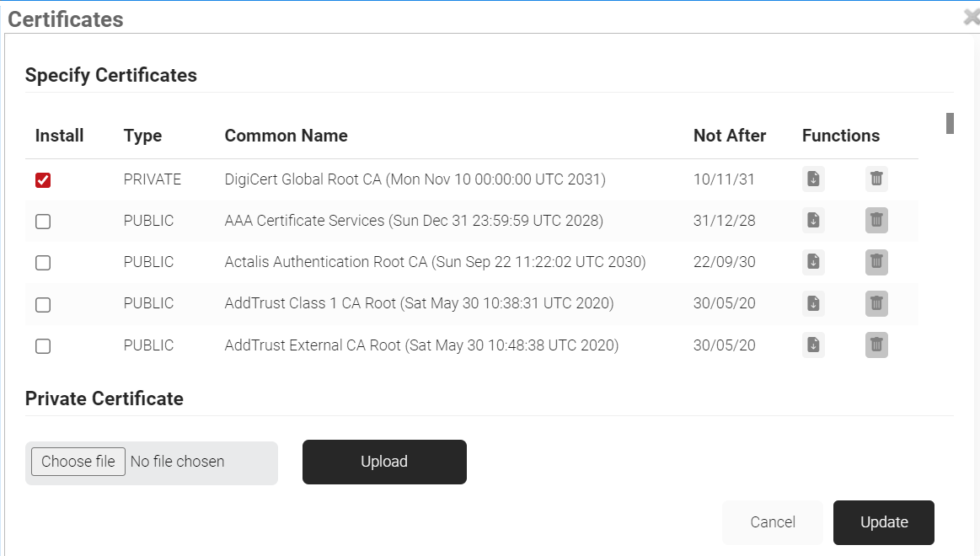This screenshot has height=556, width=980.
Task: Download Actalis Authentication Root CA certificate
Action: pyautogui.click(x=813, y=261)
